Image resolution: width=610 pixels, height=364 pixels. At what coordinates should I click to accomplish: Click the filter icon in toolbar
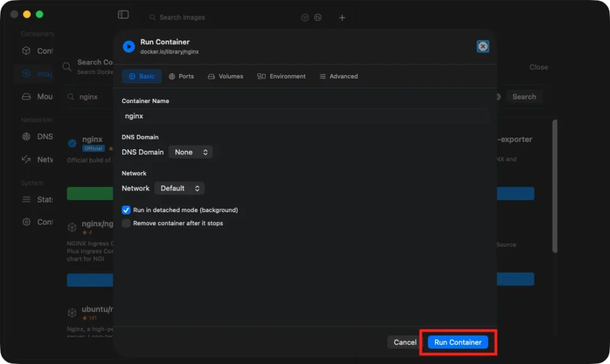pos(305,17)
